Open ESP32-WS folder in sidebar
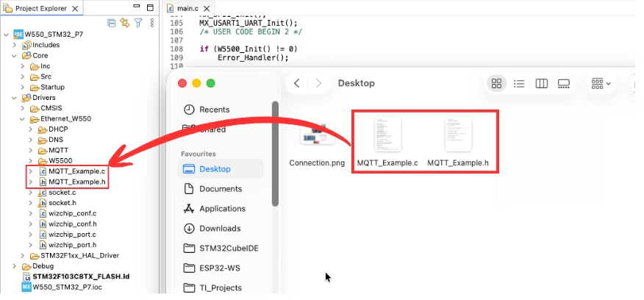This screenshot has width=644, height=300. click(212, 268)
